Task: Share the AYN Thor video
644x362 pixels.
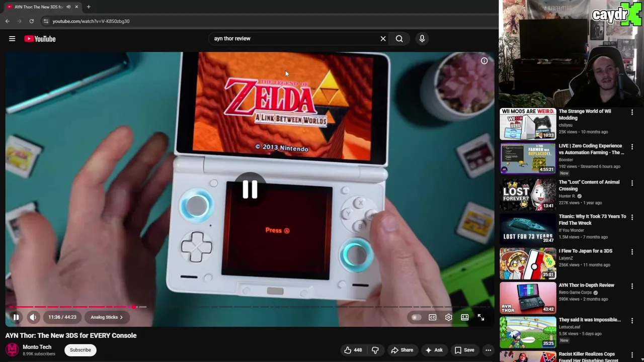Action: 402,350
